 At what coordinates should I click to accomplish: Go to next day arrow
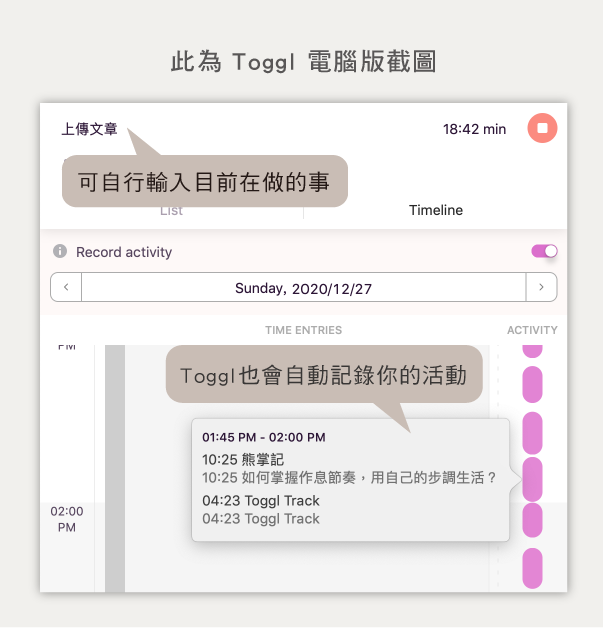(541, 287)
